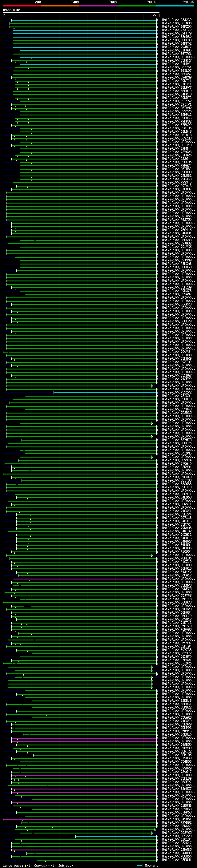This screenshot has width=197, height=868.
Task: Select the UniRef100_C1MRV4 label
Action: pyautogui.click(x=177, y=64)
